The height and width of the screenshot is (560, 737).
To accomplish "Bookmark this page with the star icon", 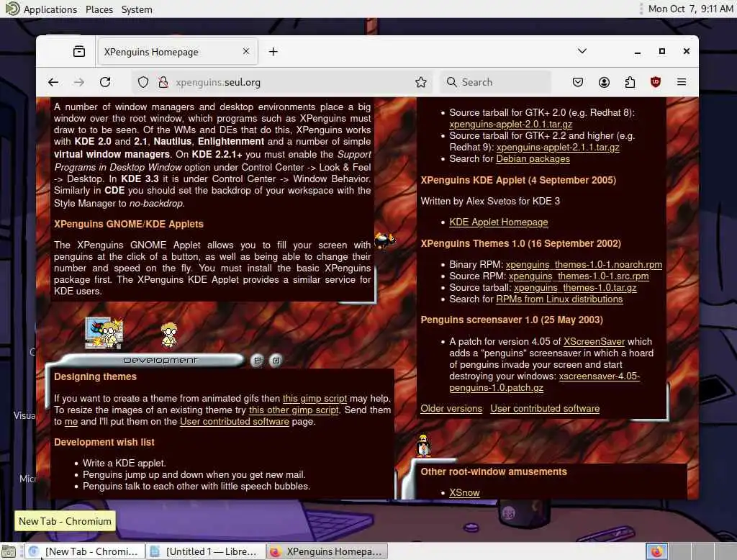I will 420,82.
